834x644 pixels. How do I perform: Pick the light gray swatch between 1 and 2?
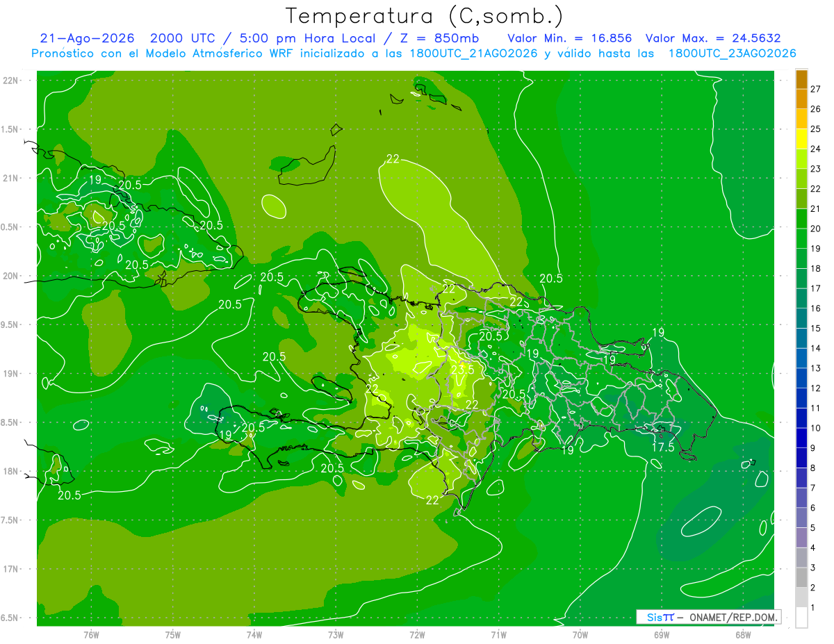(x=801, y=597)
